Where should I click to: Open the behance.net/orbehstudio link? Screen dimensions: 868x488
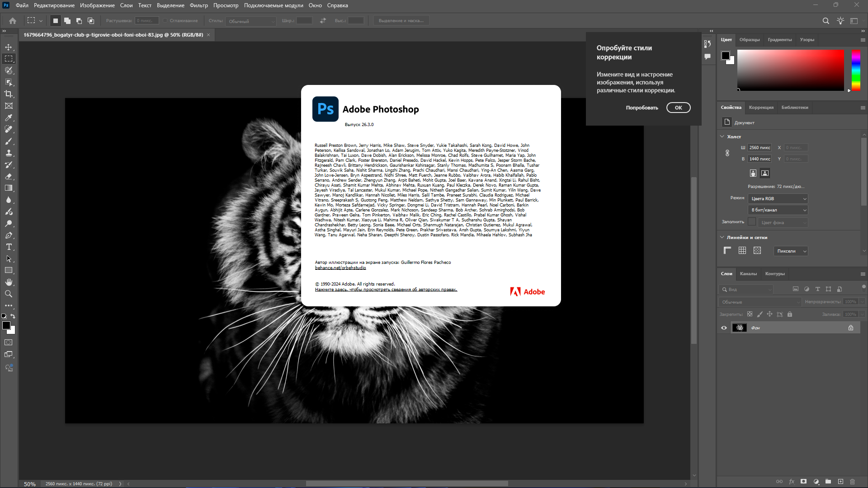click(340, 268)
